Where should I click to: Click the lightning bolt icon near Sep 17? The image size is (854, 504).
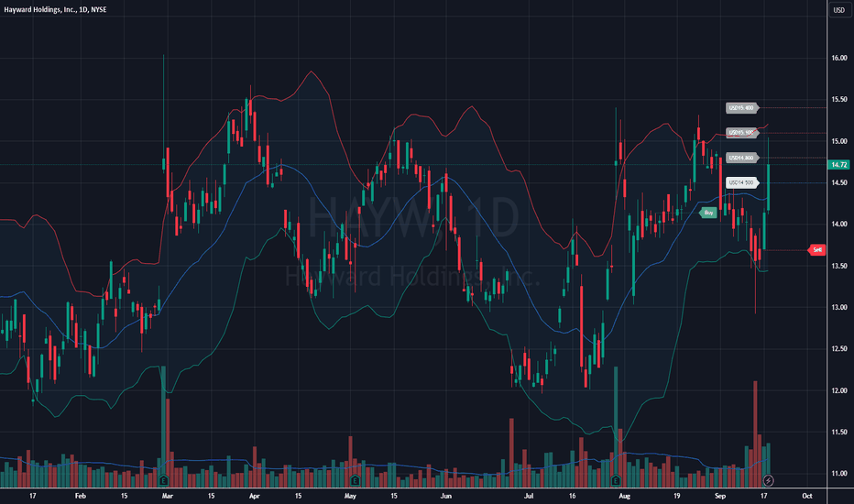point(768,480)
